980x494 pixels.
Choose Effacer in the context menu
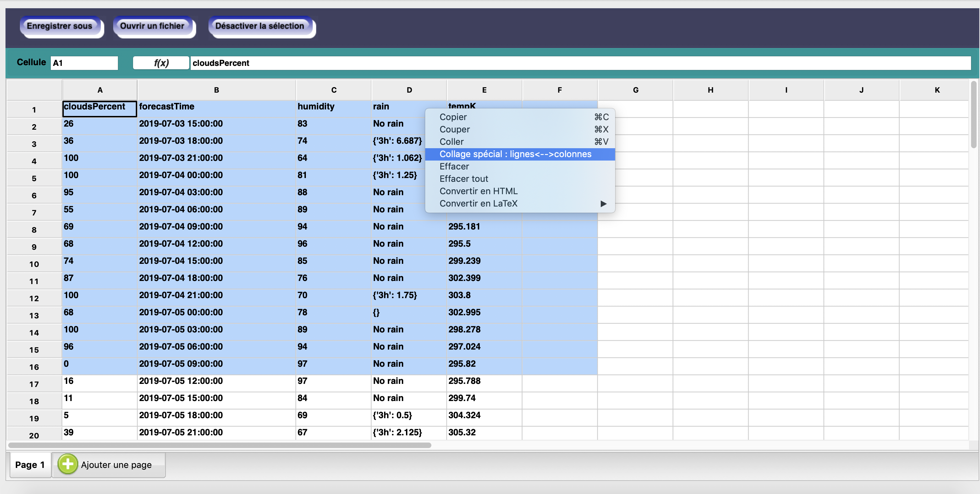pyautogui.click(x=520, y=166)
